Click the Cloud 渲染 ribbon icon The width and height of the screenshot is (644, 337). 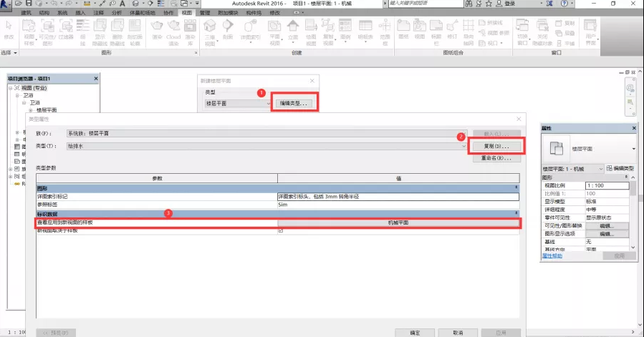pyautogui.click(x=173, y=32)
